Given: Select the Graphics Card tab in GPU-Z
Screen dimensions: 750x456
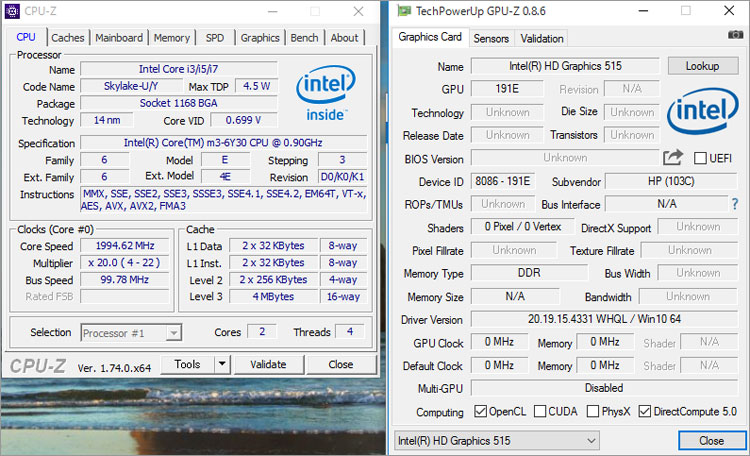Looking at the screenshot, I should [430, 37].
